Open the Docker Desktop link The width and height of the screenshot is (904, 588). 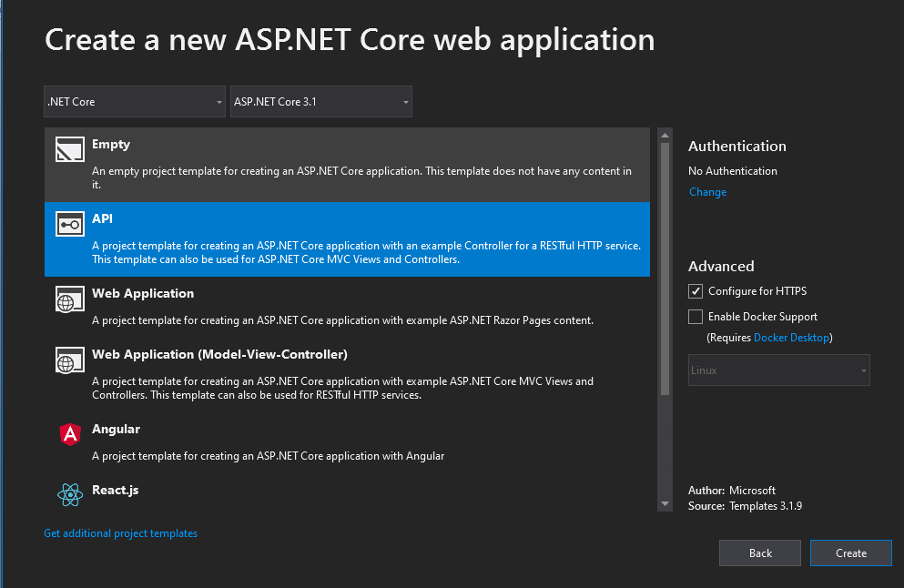point(792,337)
